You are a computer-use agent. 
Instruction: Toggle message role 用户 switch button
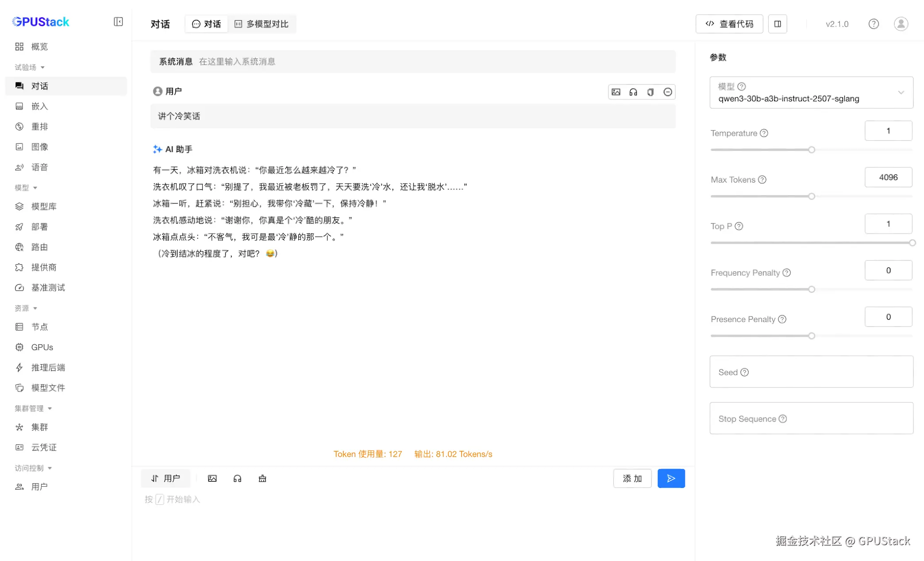tap(166, 478)
